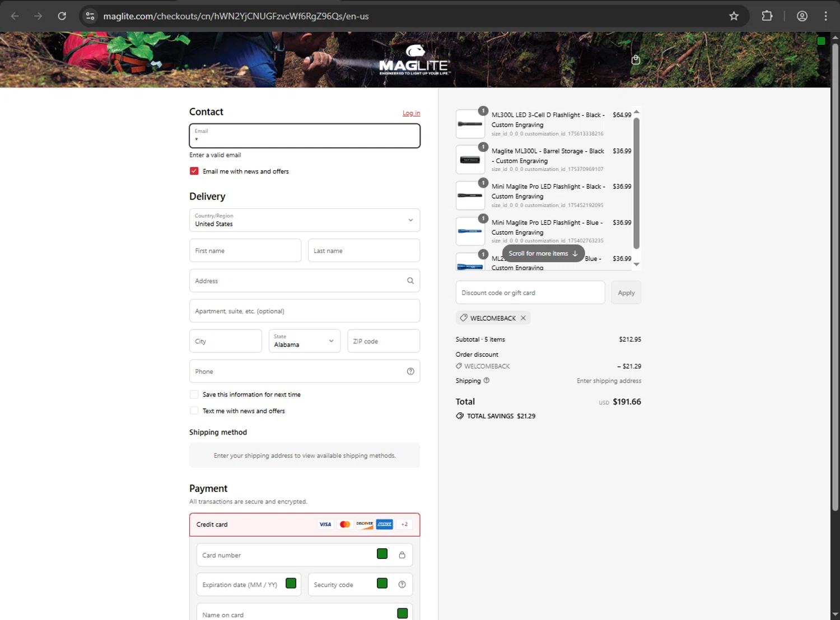
Task: Click the Total Savings tag icon
Action: click(x=460, y=416)
